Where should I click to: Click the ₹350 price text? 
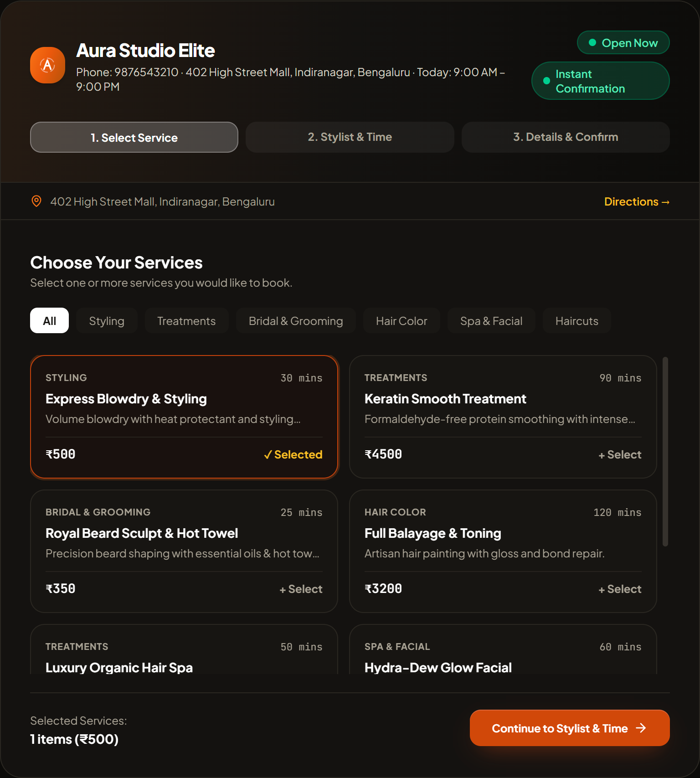[61, 588]
